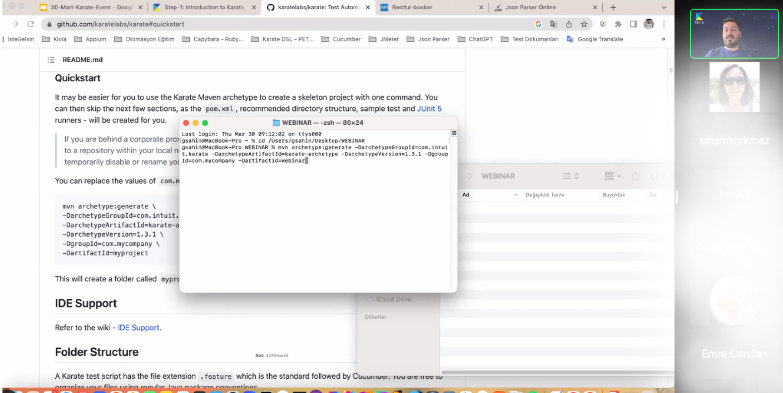Open the Chrome tab search dropdown arrow
Image resolution: width=783 pixels, height=393 pixels.
pos(664,7)
